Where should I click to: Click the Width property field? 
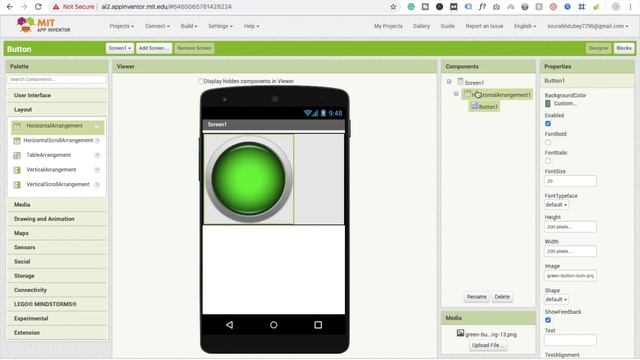pos(570,251)
